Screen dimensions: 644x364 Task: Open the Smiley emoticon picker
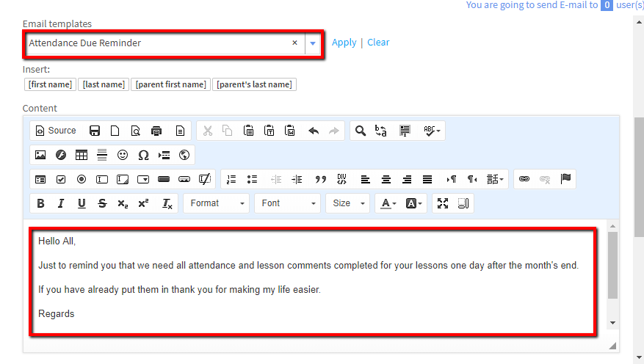pos(123,155)
